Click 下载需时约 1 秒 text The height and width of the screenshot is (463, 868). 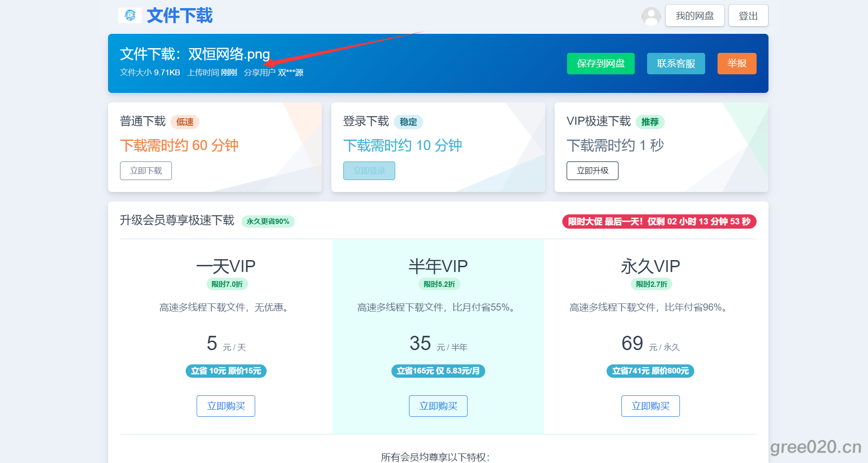tap(615, 145)
